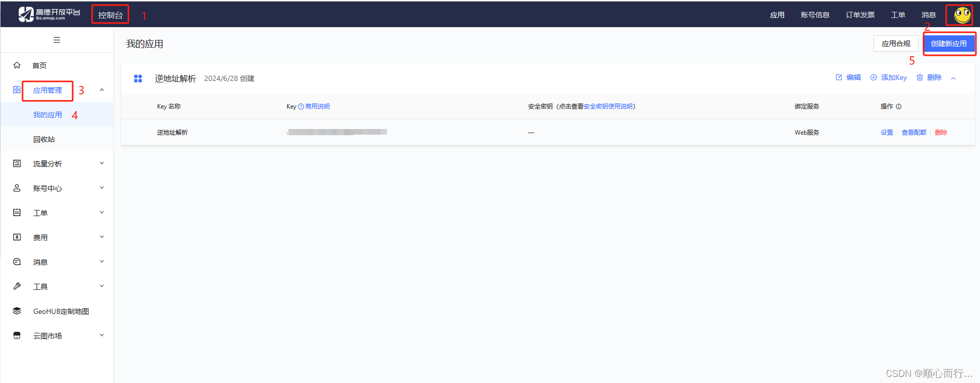Click the plus-circle icon next to 添加Key
980x383 pixels.
click(x=874, y=77)
